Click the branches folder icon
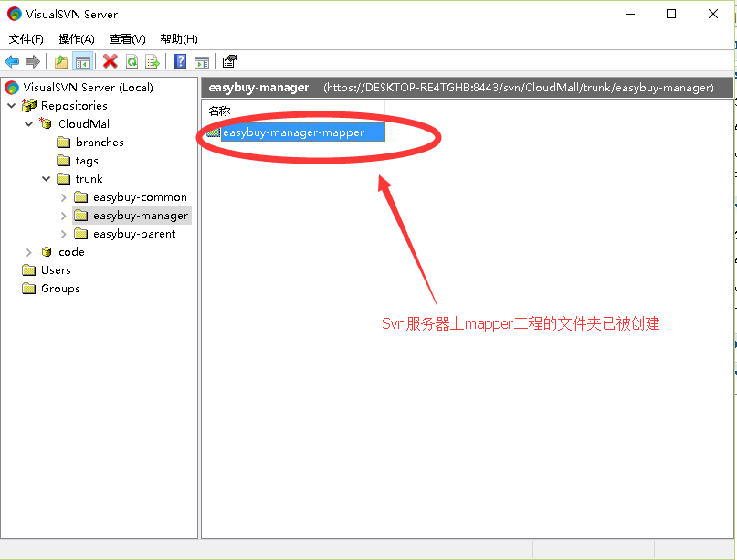Viewport: 737px width, 560px height. [x=63, y=143]
